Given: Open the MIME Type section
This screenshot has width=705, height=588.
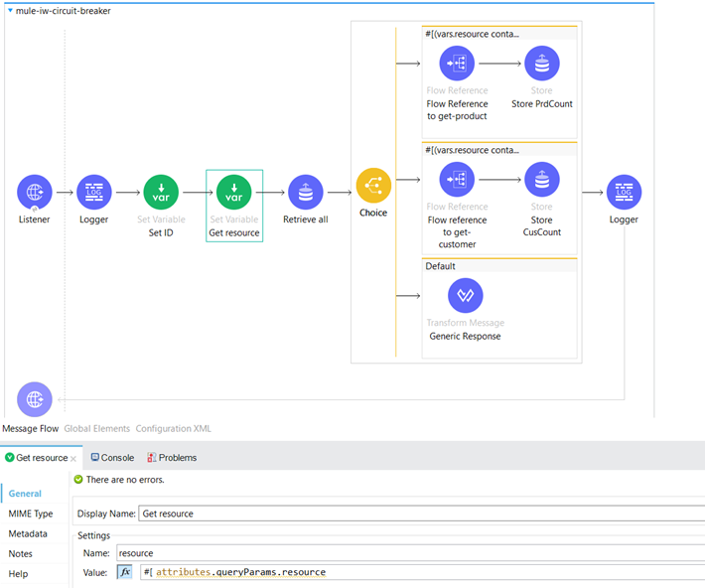Looking at the screenshot, I should coord(31,514).
